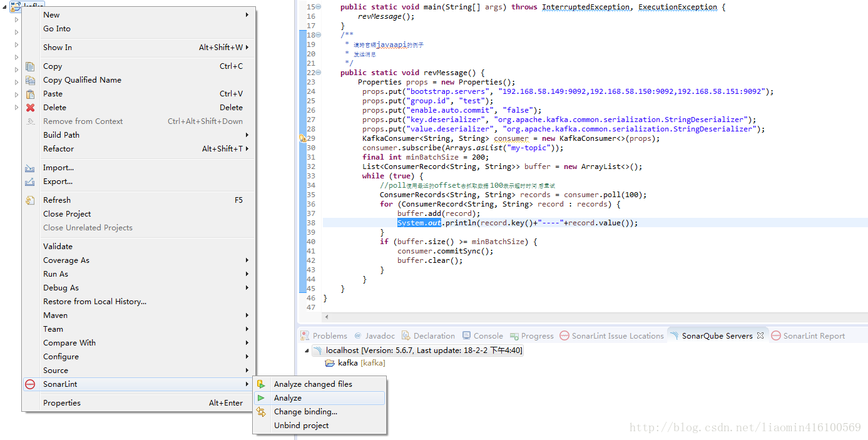
Task: Choose Go Into from context menu
Action: pyautogui.click(x=140, y=29)
